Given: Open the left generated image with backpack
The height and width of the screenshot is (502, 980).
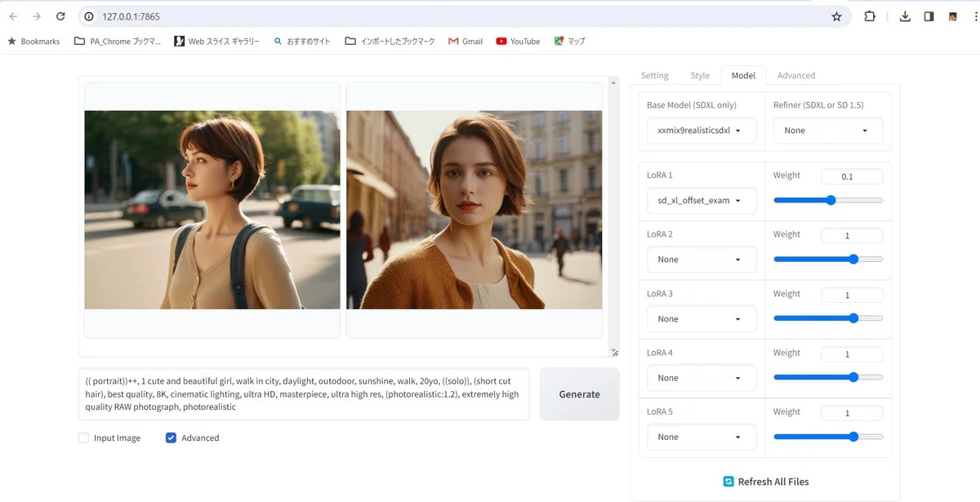Looking at the screenshot, I should (x=212, y=210).
